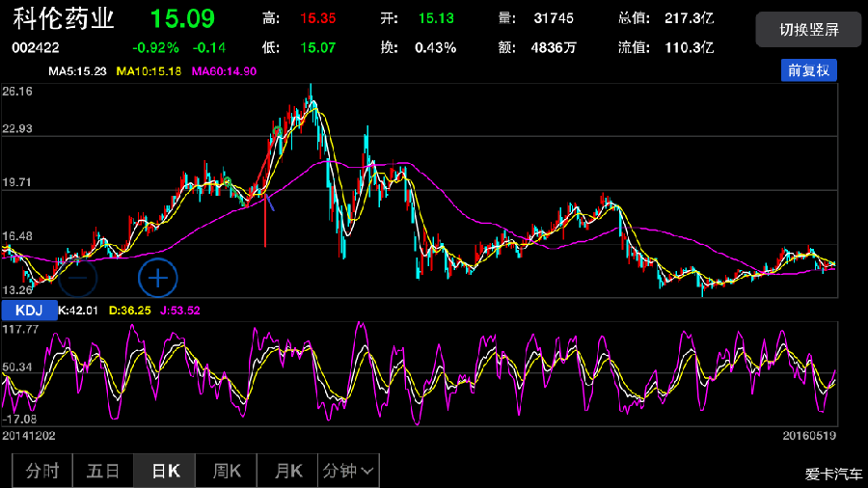Viewport: 868px width, 488px height.
Task: Tap current price 15.09
Action: [x=182, y=19]
